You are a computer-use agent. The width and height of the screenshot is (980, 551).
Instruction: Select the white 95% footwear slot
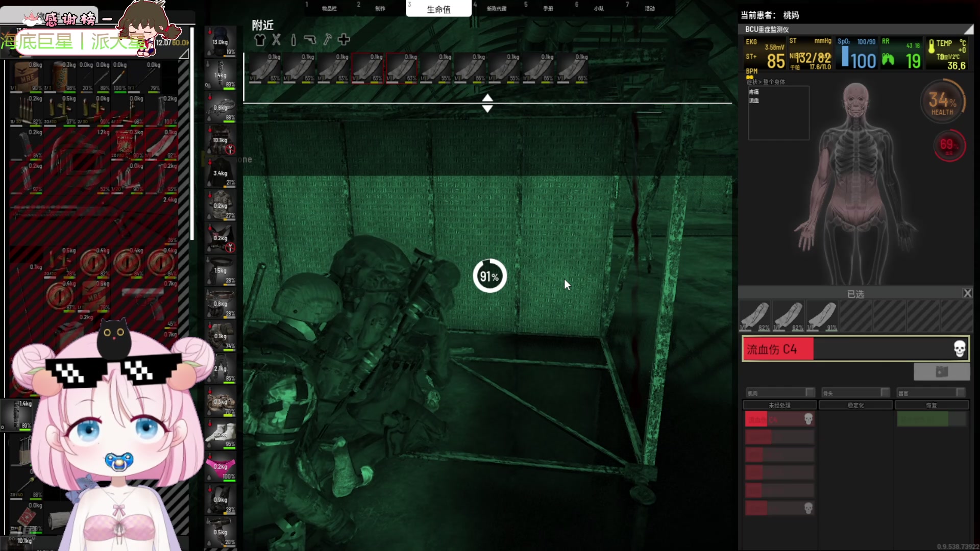(x=220, y=434)
